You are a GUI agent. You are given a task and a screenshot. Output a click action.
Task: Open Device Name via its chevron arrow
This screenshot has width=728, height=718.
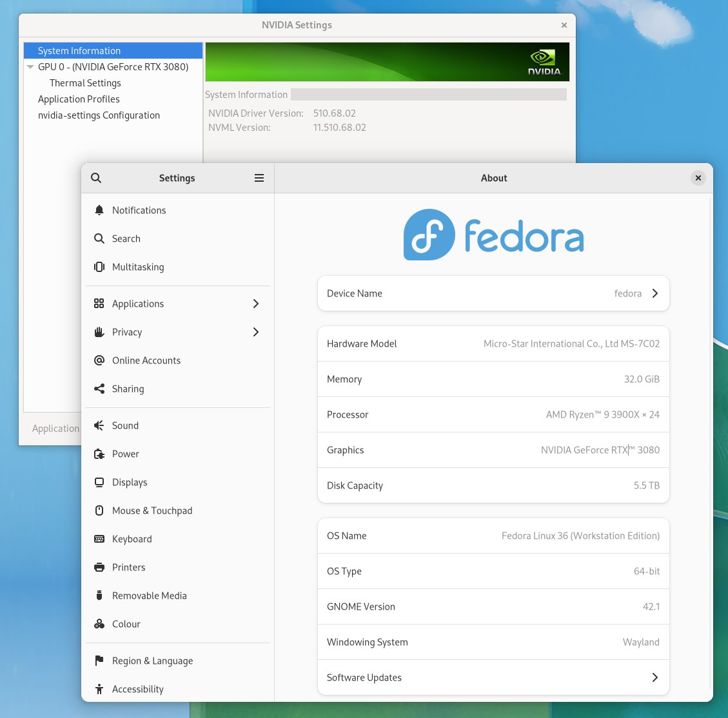pos(654,293)
